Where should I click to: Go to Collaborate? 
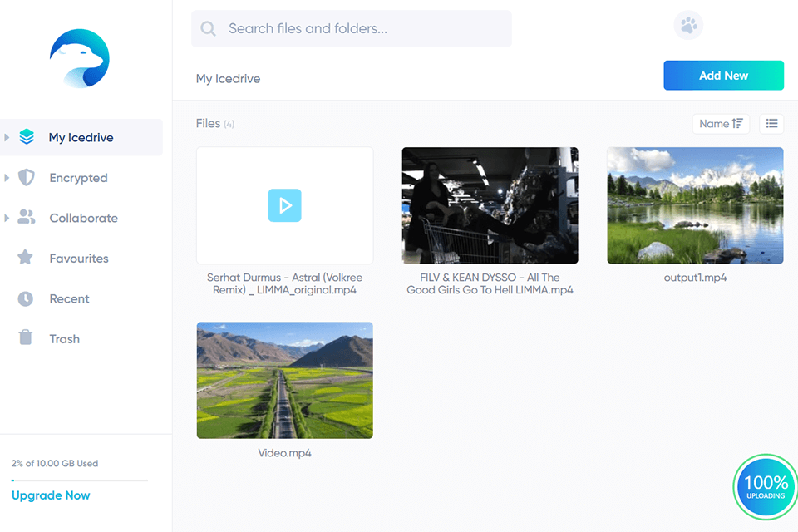click(x=83, y=218)
